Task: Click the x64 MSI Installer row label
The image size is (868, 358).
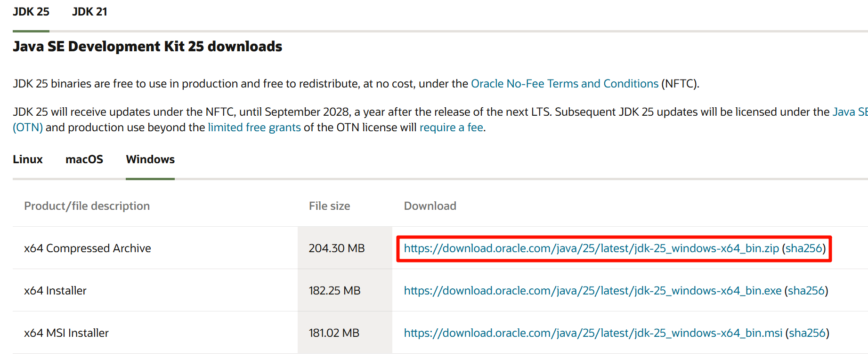Action: tap(66, 333)
